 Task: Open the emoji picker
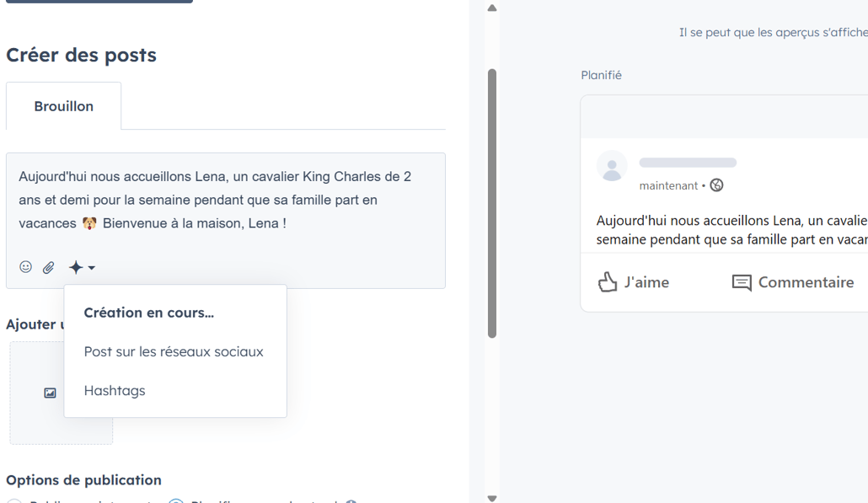click(25, 267)
